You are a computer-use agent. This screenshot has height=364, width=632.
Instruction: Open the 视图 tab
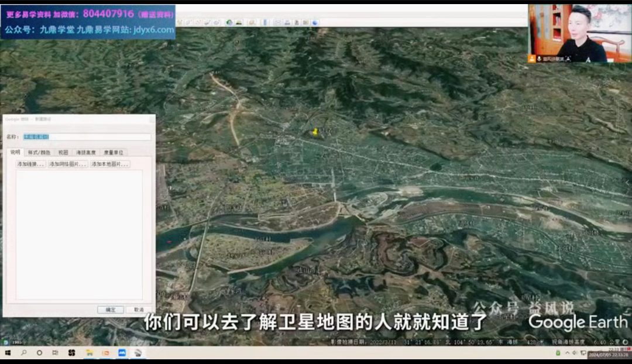63,152
